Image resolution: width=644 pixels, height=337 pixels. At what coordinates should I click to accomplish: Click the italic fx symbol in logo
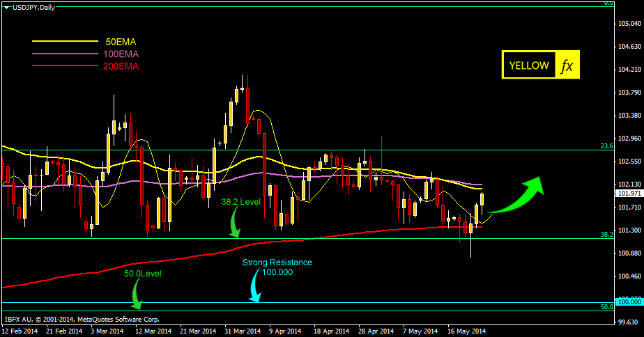[x=566, y=65]
